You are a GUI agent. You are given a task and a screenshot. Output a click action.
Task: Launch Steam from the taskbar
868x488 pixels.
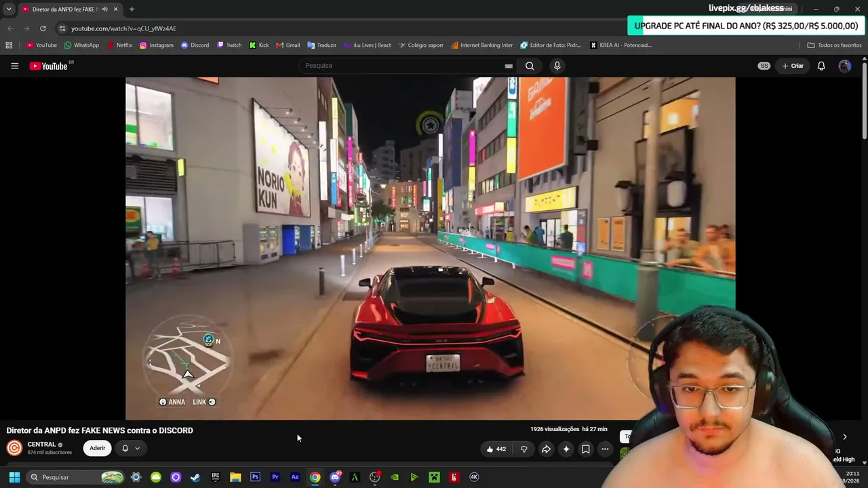click(x=195, y=477)
